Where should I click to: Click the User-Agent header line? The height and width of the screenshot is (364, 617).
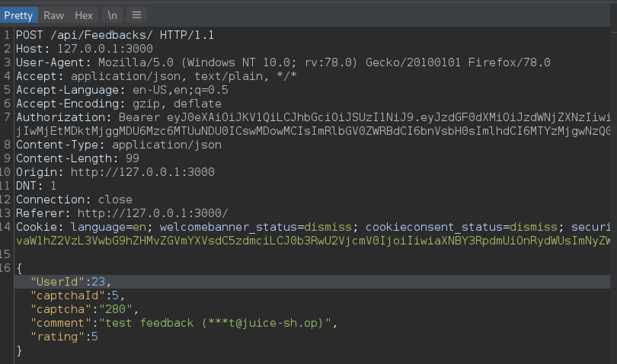tap(283, 62)
